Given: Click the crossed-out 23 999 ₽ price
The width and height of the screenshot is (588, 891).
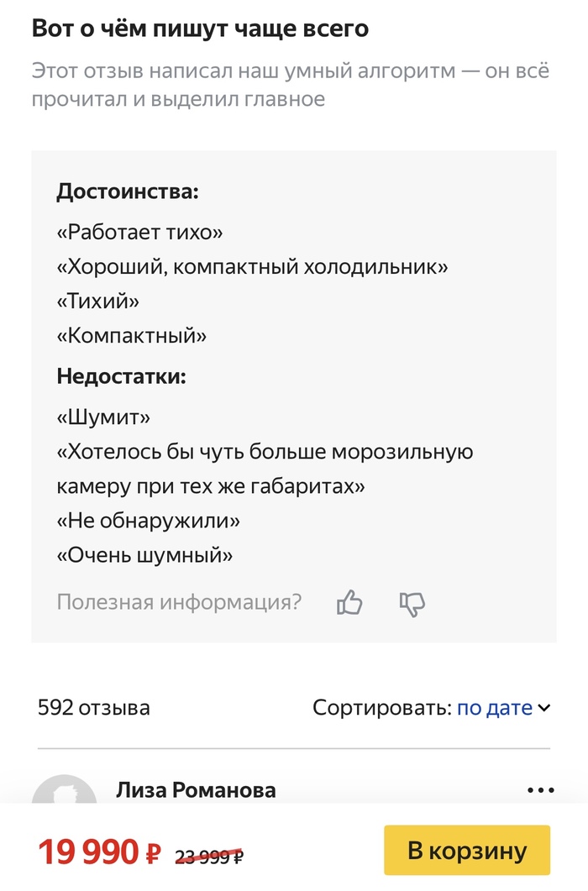Looking at the screenshot, I should 209,856.
